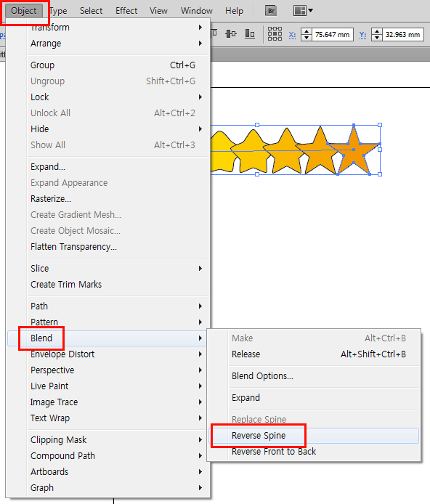Launch Adobe Bridge via Br icon
430x504 pixels.
pos(271,11)
